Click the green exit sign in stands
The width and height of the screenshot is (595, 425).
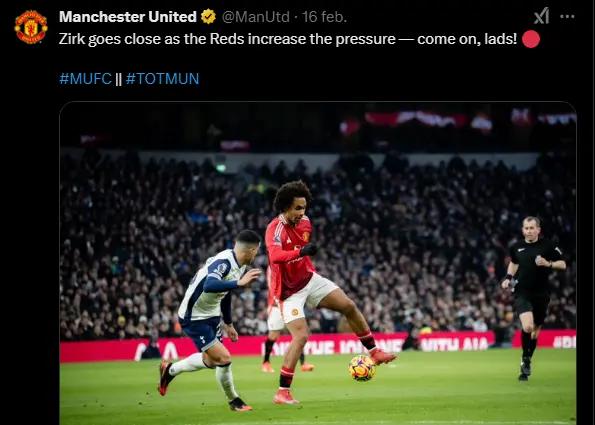tap(221, 167)
